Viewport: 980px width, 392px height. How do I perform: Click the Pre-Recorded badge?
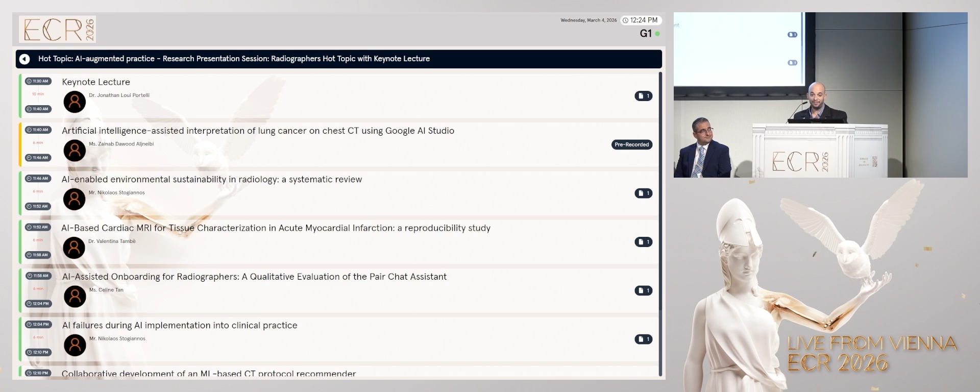click(631, 145)
